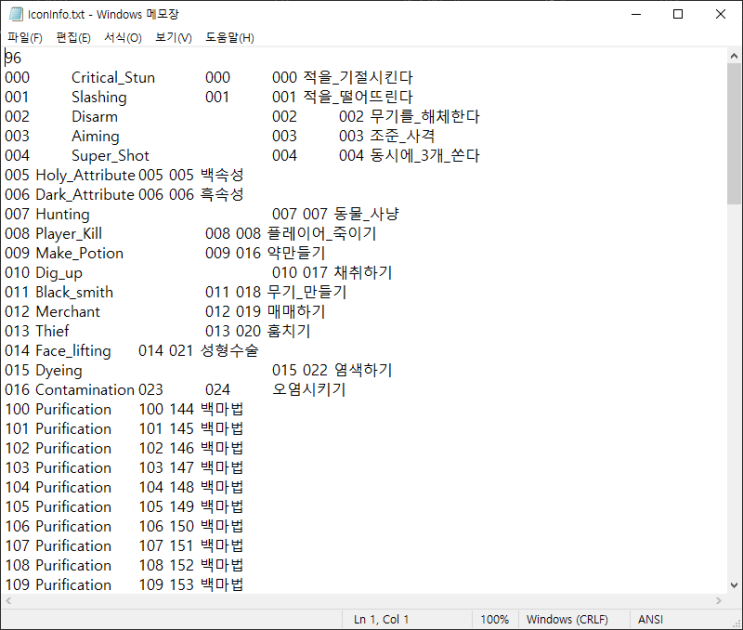Click the text 'Super_Shot'
This screenshot has width=743, height=630.
coord(110,155)
